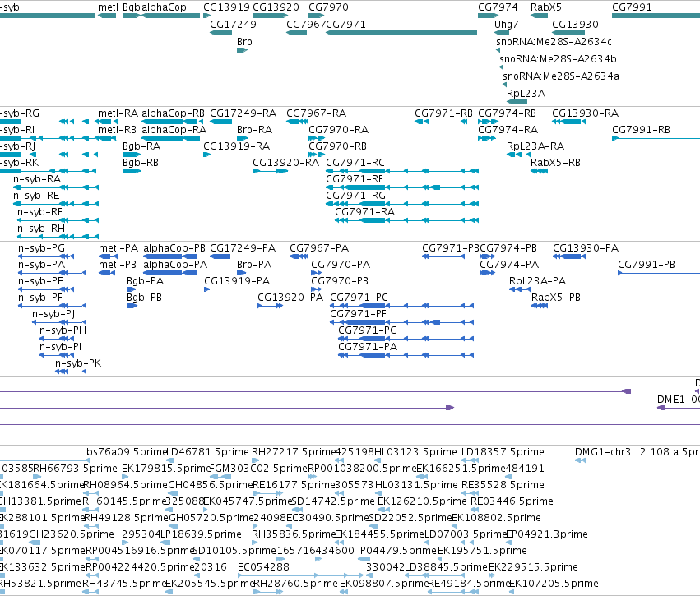Click the CG7970-PA protein label
Screen dimensions: 700x596
(x=341, y=265)
